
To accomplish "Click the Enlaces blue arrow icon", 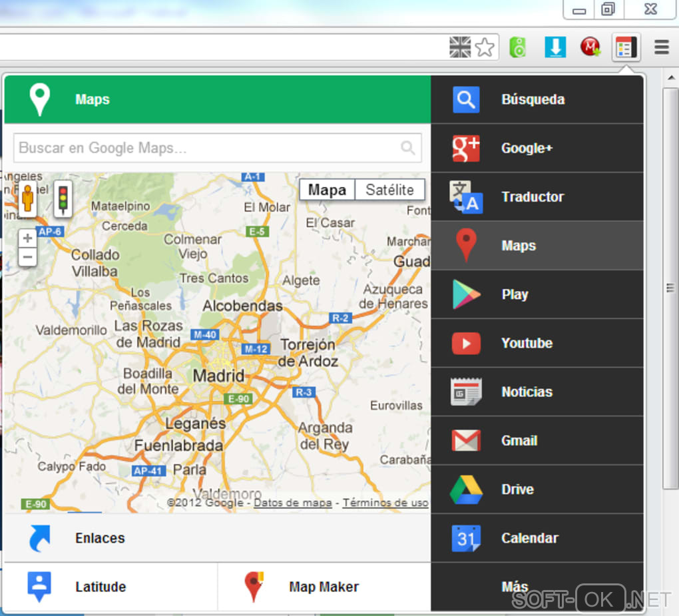I will pos(40,538).
